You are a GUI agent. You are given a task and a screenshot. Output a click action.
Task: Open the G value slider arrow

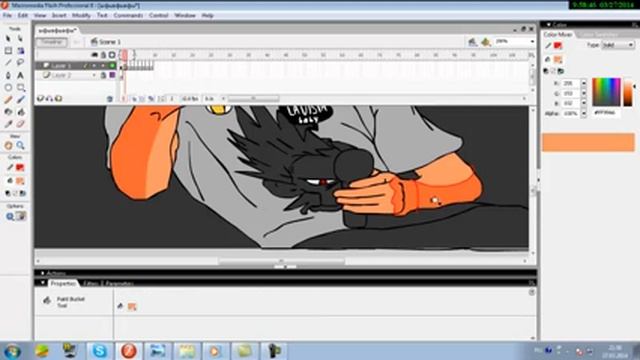pyautogui.click(x=584, y=93)
